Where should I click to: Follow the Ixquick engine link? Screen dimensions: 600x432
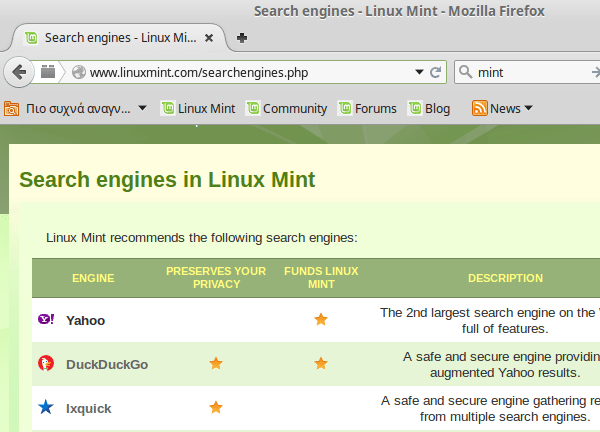click(88, 408)
